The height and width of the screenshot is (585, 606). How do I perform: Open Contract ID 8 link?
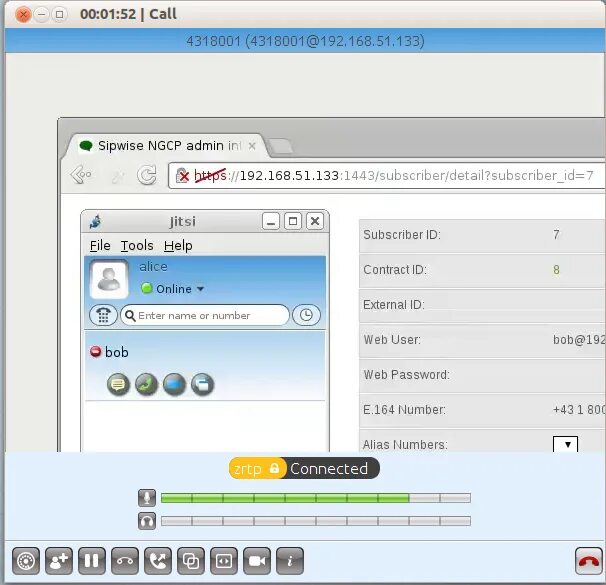point(556,270)
